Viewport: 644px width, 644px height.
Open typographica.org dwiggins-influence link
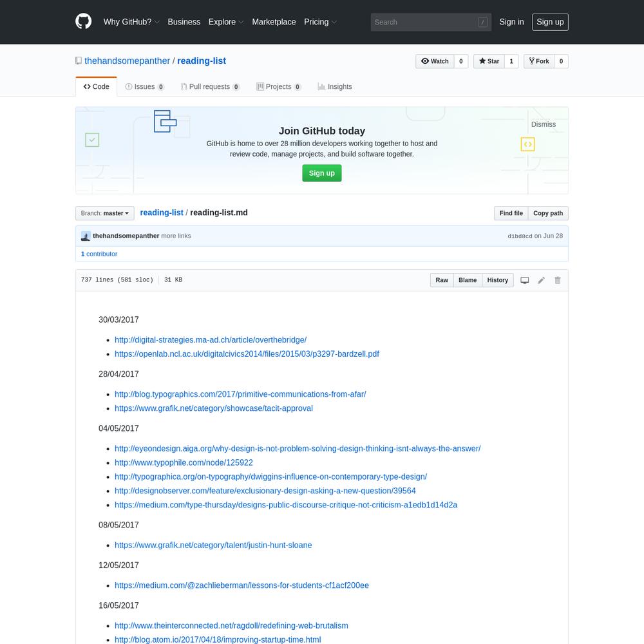click(x=270, y=477)
